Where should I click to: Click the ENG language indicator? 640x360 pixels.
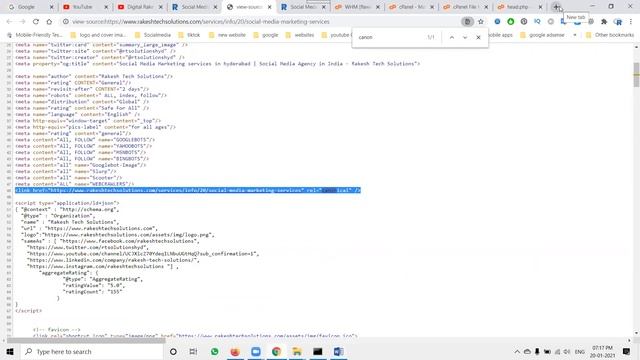point(580,352)
